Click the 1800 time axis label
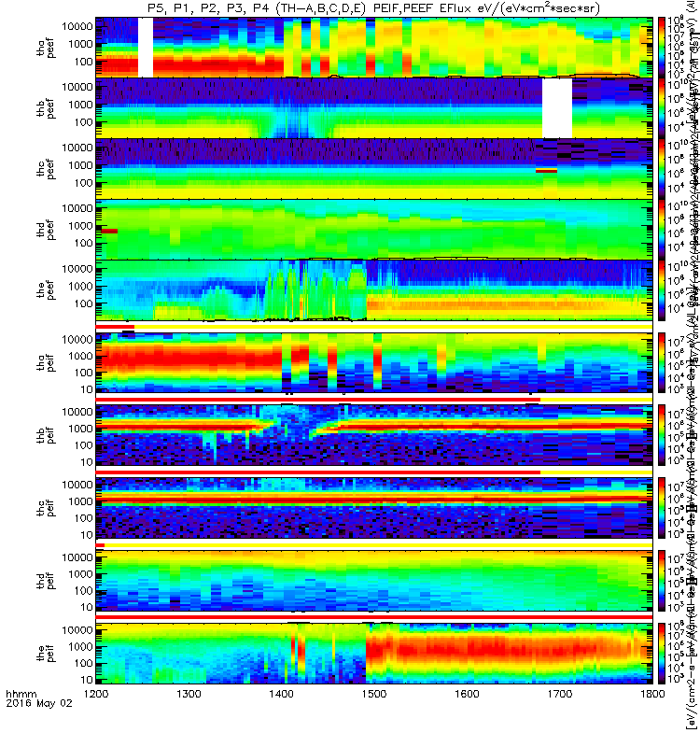The height and width of the screenshot is (747, 700). point(652,694)
